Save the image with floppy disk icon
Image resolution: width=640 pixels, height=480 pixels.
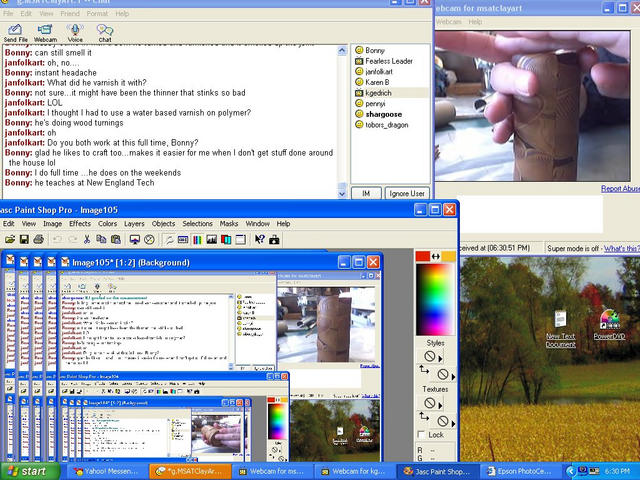24,240
